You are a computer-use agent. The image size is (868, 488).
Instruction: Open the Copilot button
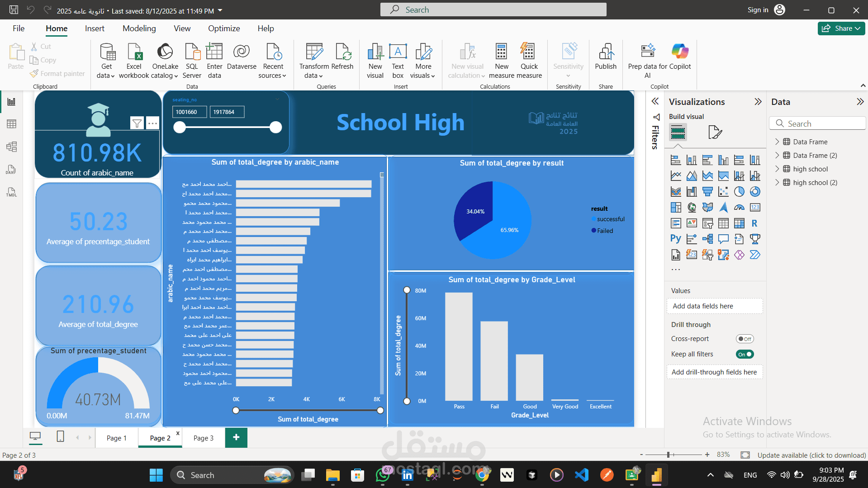[680, 57]
